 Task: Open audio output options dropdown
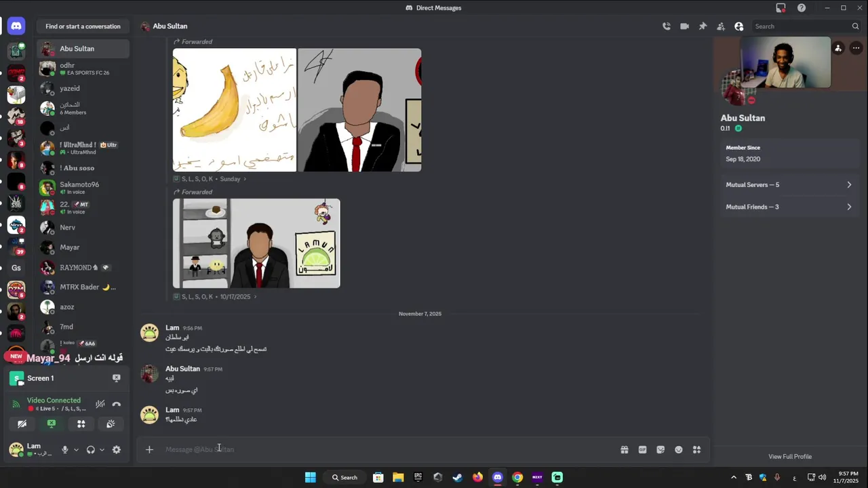click(102, 449)
